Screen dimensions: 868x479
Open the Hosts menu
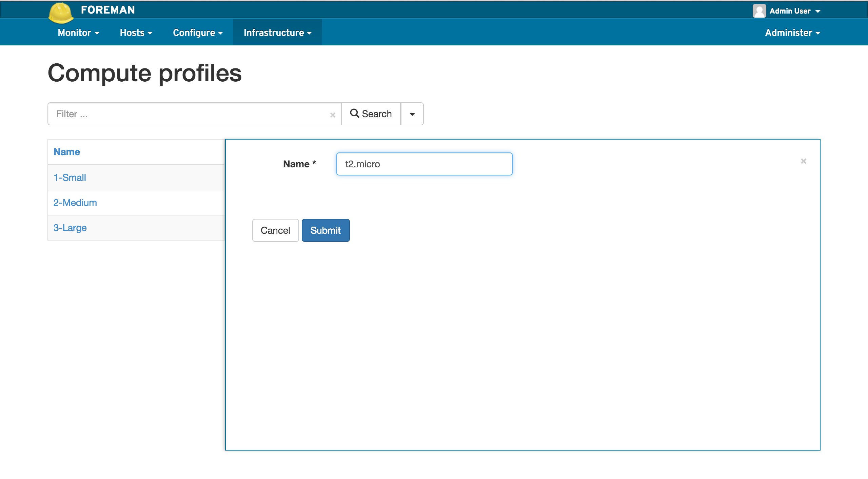click(x=136, y=33)
